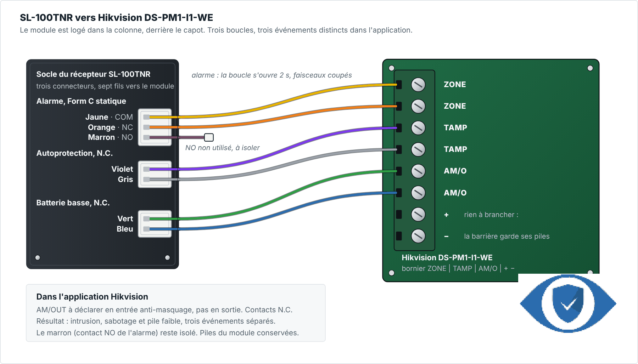Select the screw terminal holding the orange wire

[x=418, y=106]
